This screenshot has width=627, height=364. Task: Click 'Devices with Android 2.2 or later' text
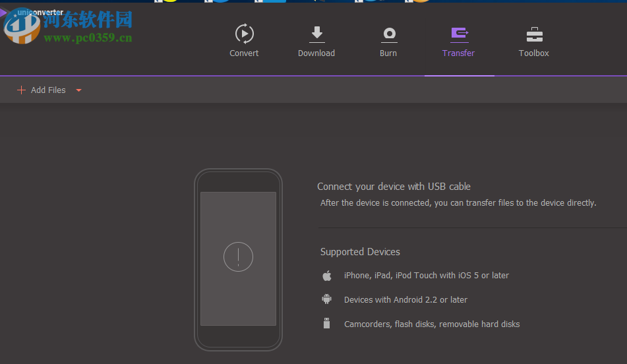pyautogui.click(x=405, y=300)
